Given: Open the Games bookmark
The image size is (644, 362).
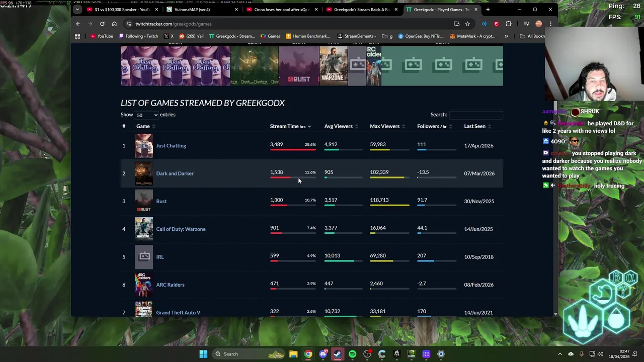Looking at the screenshot, I should 270,36.
